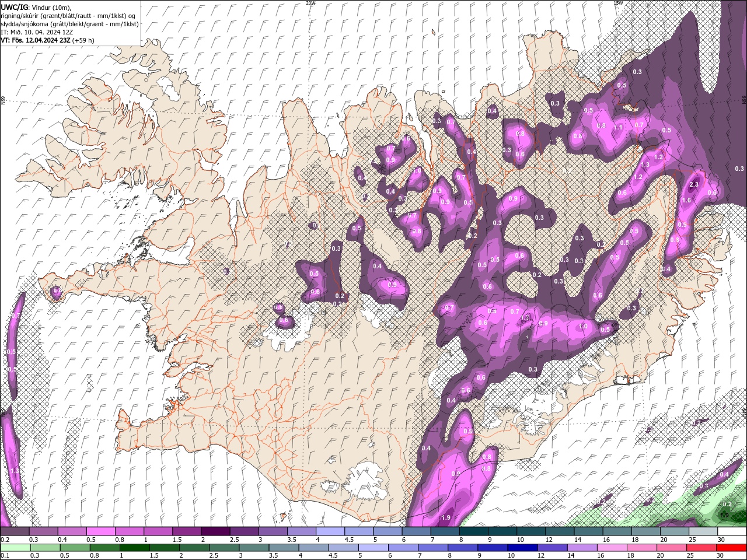The image size is (747, 560).
Task: Click the '2.3' precipitation value on the map
Action: (x=694, y=184)
